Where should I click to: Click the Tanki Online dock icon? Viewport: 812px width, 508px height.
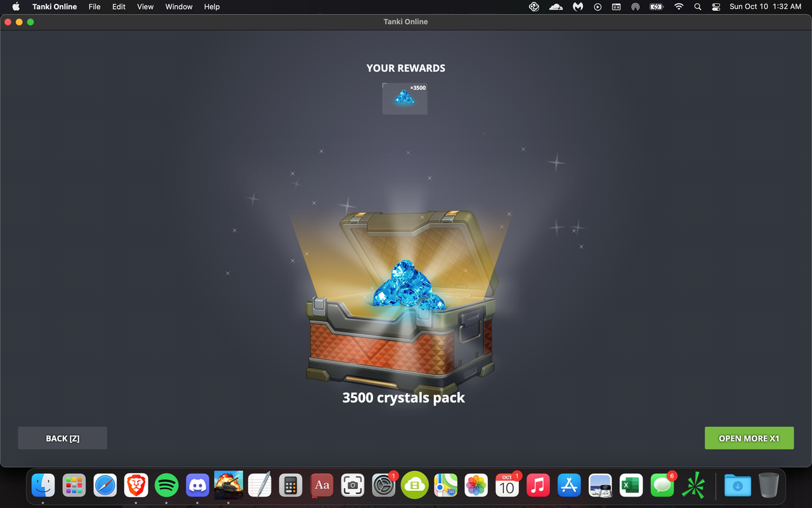point(228,485)
